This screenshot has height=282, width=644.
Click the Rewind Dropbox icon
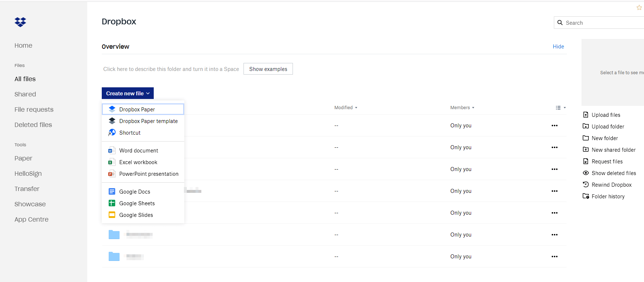[586, 184]
